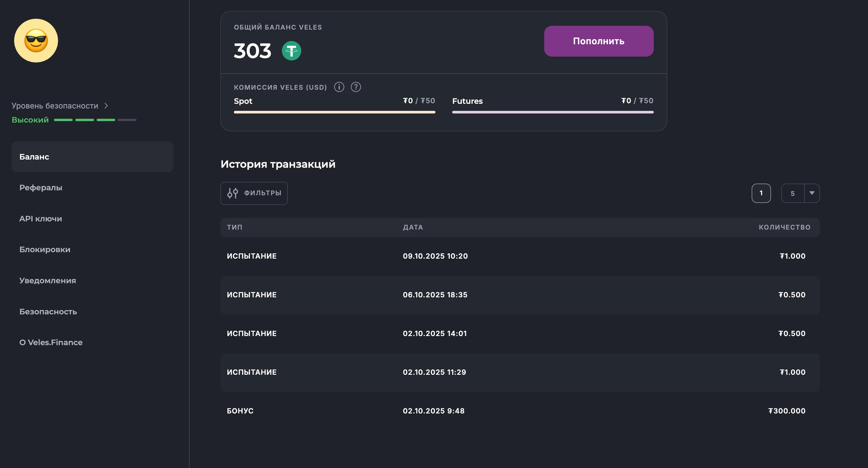This screenshot has width=868, height=468.
Task: Open rows-per-page dropdown arrow
Action: (x=812, y=193)
